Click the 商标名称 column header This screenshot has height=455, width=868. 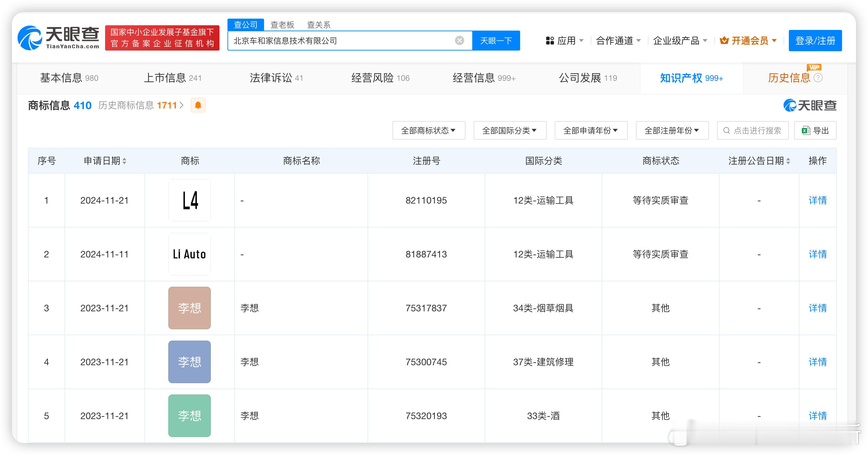point(301,161)
